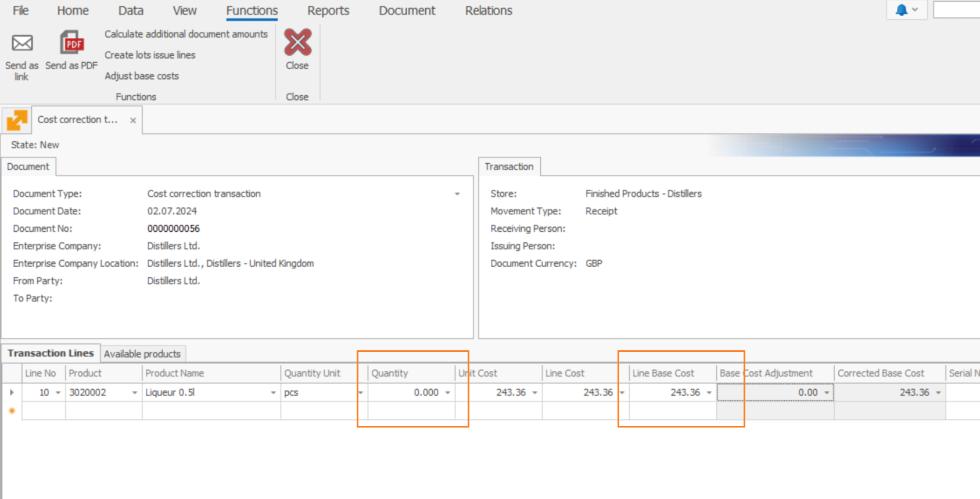Open the Document ribbon tab
The width and height of the screenshot is (980, 499).
(407, 10)
